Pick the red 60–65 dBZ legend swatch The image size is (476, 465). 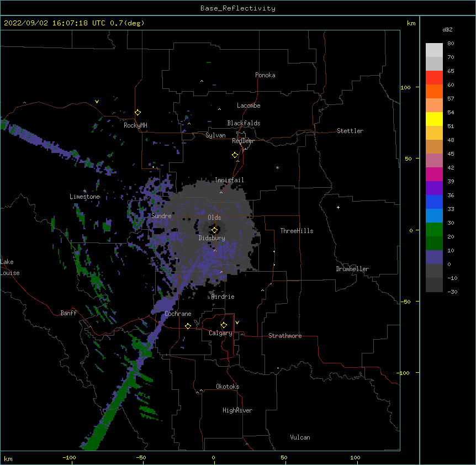434,78
